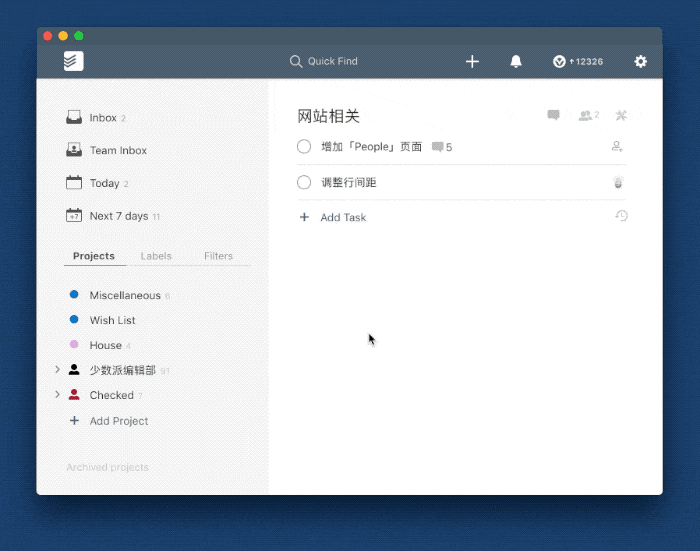
Task: Switch to the Filters tab
Action: pyautogui.click(x=218, y=256)
